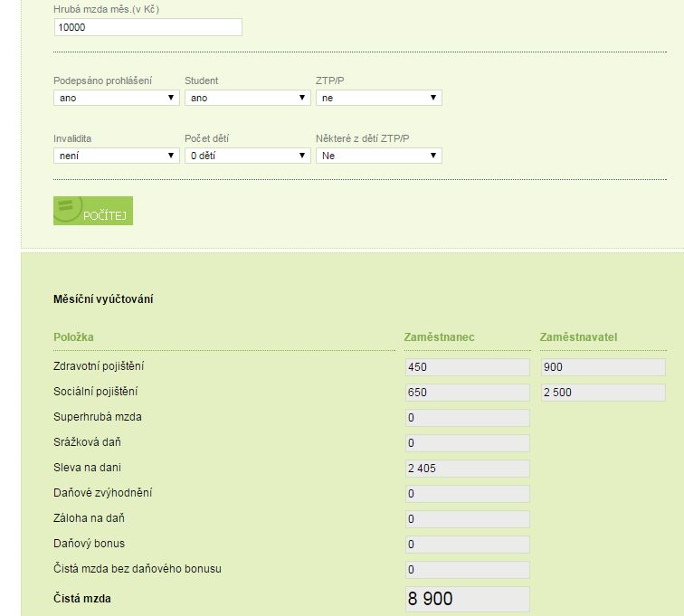The height and width of the screenshot is (616, 684).
Task: Open the Podepsáno prohlášení dropdown
Action: [x=116, y=98]
